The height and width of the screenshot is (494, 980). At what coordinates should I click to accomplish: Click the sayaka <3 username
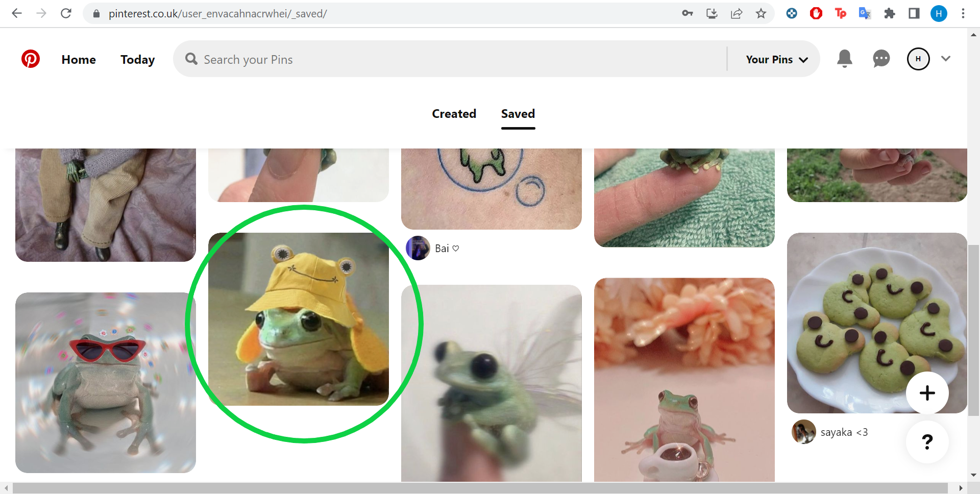click(844, 432)
